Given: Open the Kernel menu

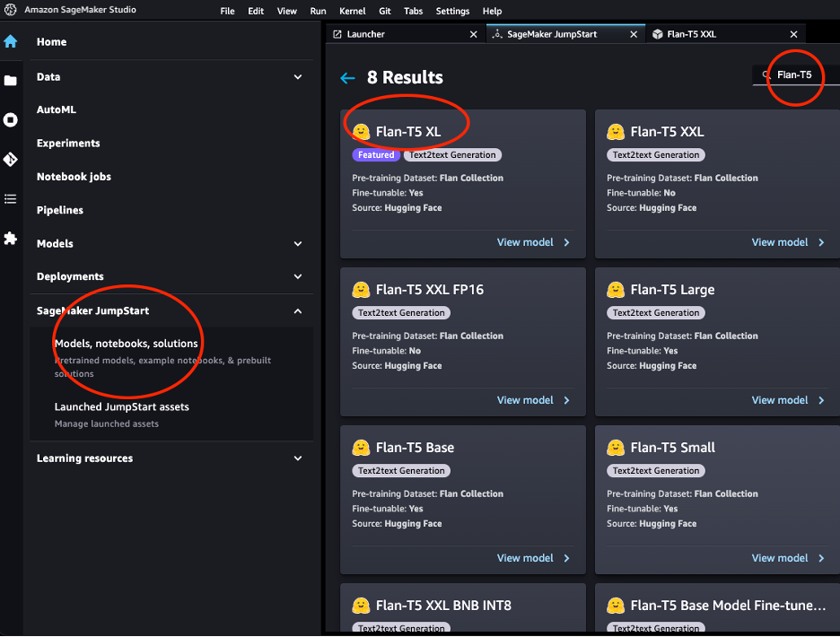Looking at the screenshot, I should 352,11.
